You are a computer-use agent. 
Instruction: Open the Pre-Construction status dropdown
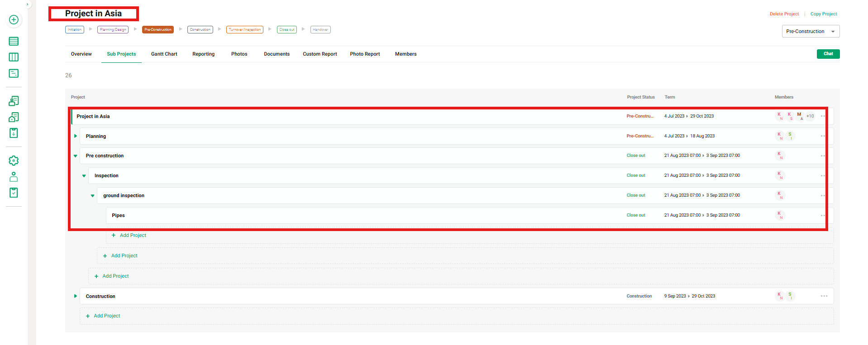click(810, 31)
